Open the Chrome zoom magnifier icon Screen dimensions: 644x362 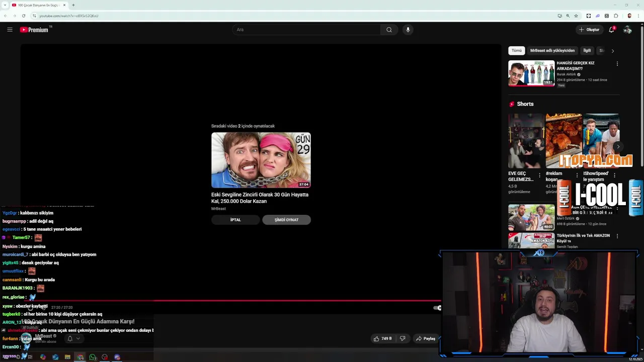point(568,16)
